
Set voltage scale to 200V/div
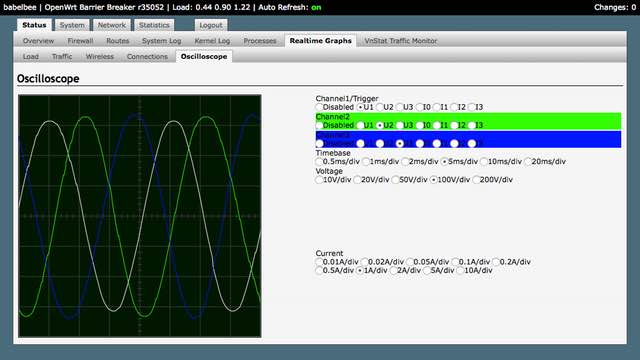coord(476,180)
